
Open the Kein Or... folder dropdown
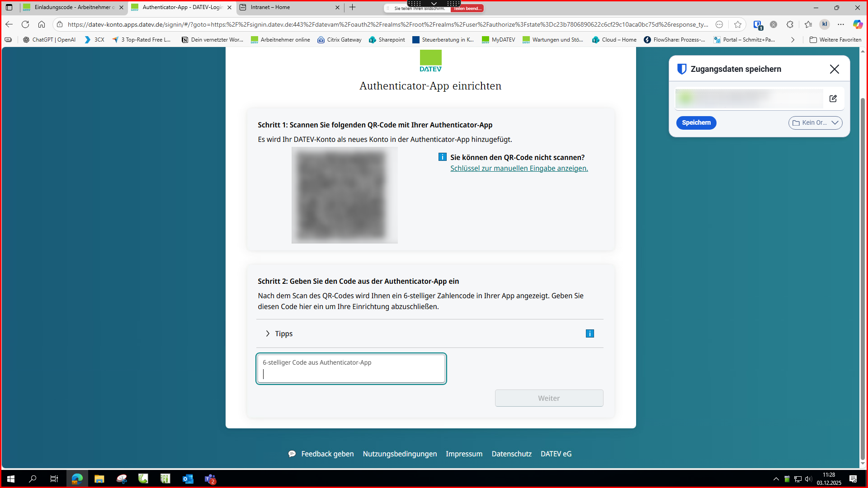pyautogui.click(x=815, y=122)
